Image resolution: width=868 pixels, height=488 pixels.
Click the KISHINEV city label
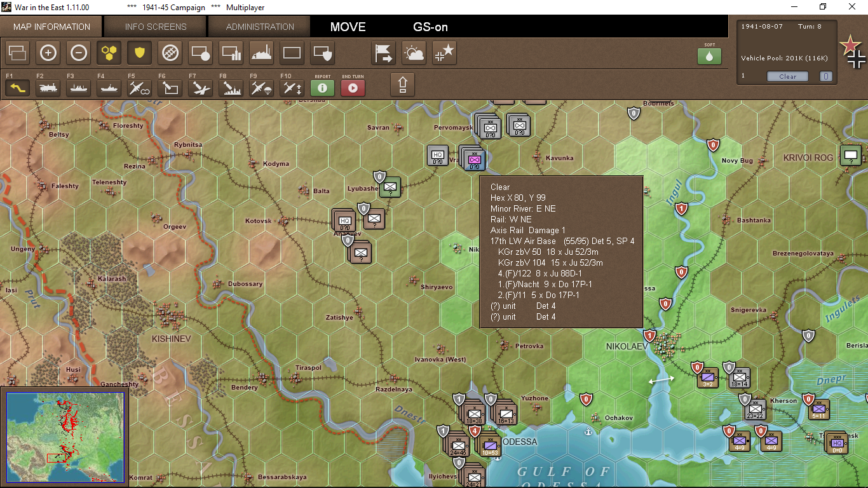click(x=171, y=339)
